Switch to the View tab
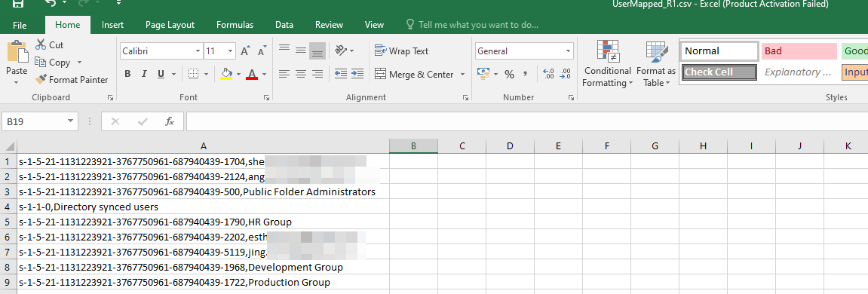This screenshot has width=868, height=294. coord(374,25)
